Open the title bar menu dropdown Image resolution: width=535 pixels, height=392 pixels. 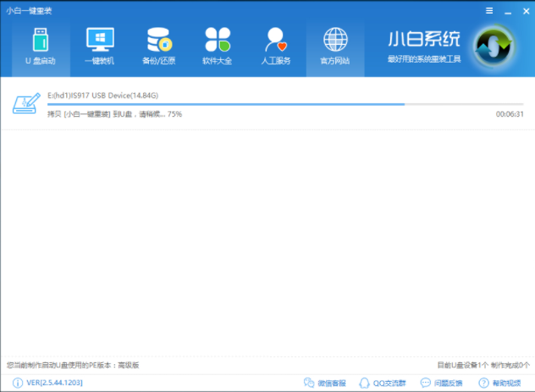tap(488, 10)
